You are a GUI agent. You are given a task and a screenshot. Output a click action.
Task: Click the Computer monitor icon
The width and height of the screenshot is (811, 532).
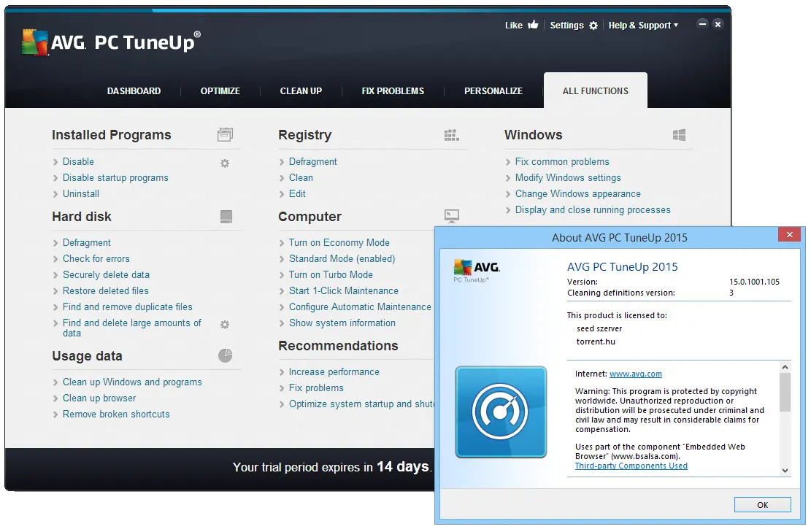[x=452, y=216]
